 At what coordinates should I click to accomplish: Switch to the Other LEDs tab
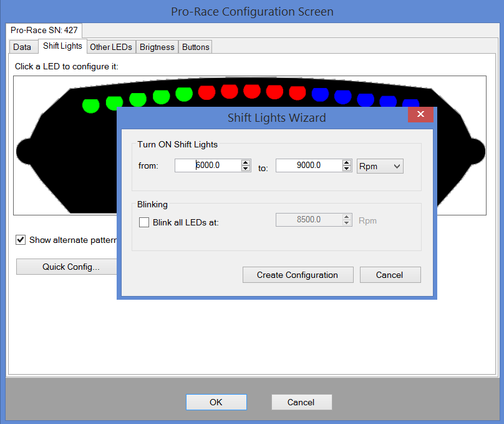click(110, 47)
